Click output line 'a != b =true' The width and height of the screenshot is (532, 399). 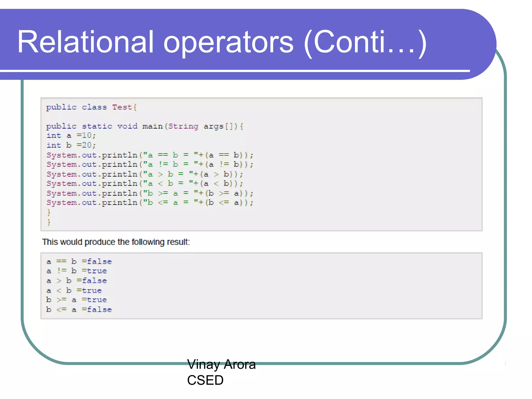pos(77,271)
